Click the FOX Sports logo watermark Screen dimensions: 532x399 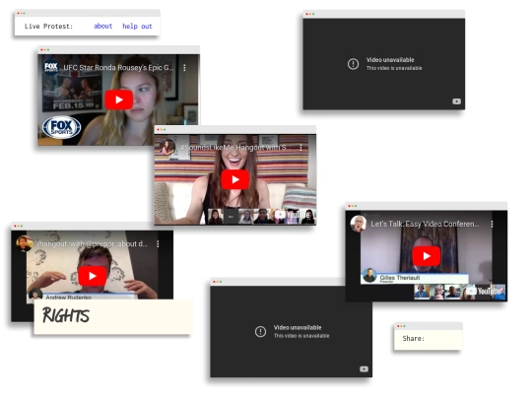coord(61,127)
